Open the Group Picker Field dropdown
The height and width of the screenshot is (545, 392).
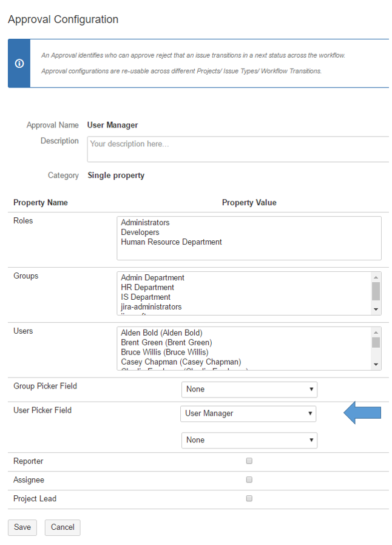coord(249,389)
